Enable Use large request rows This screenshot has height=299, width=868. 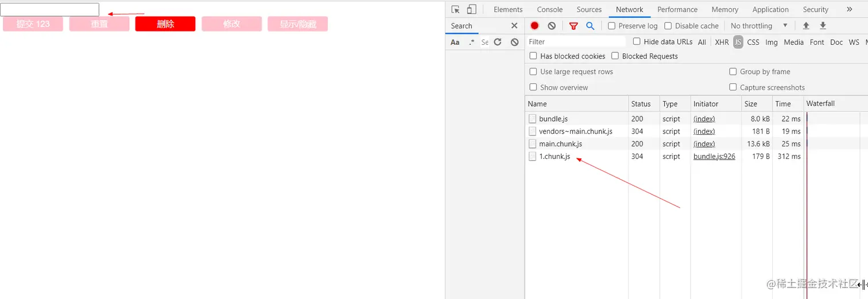533,72
